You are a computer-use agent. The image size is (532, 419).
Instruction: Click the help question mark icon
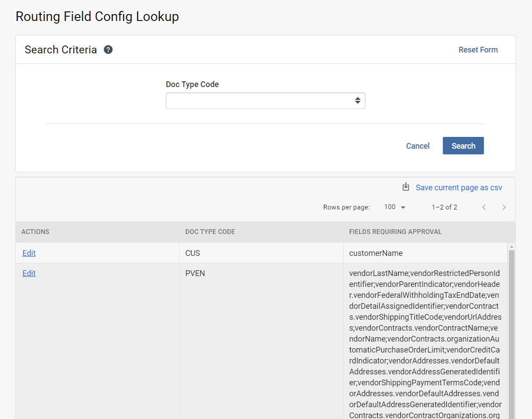point(108,50)
